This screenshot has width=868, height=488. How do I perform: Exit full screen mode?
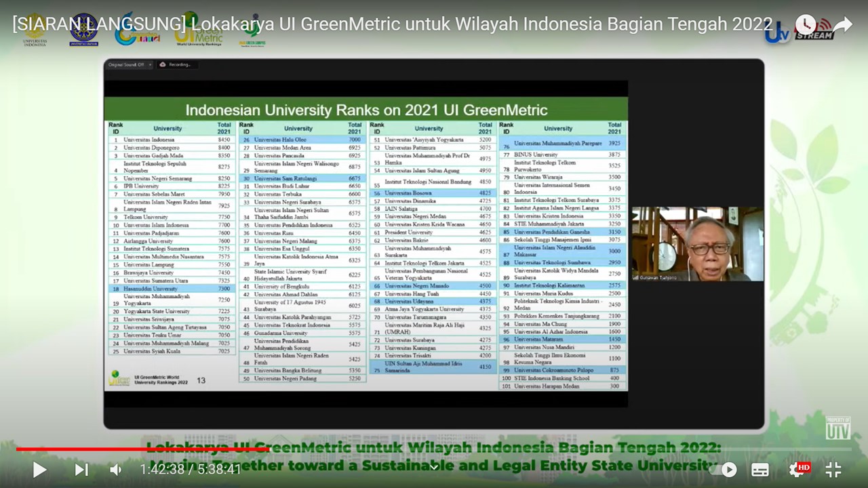(833, 469)
